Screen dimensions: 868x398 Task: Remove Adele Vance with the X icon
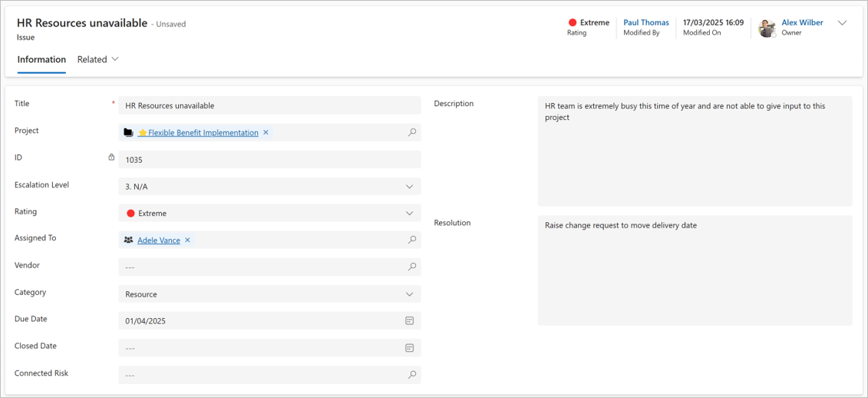[x=187, y=240]
